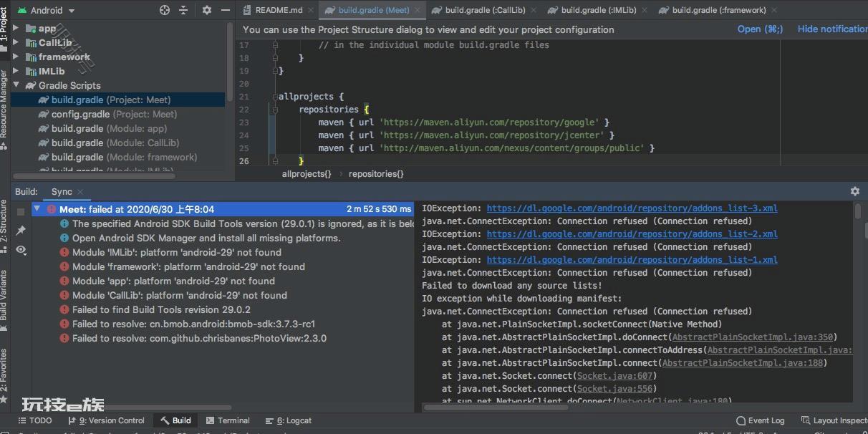Fold the repositories block at line 22
The image size is (868, 434).
coord(275,110)
